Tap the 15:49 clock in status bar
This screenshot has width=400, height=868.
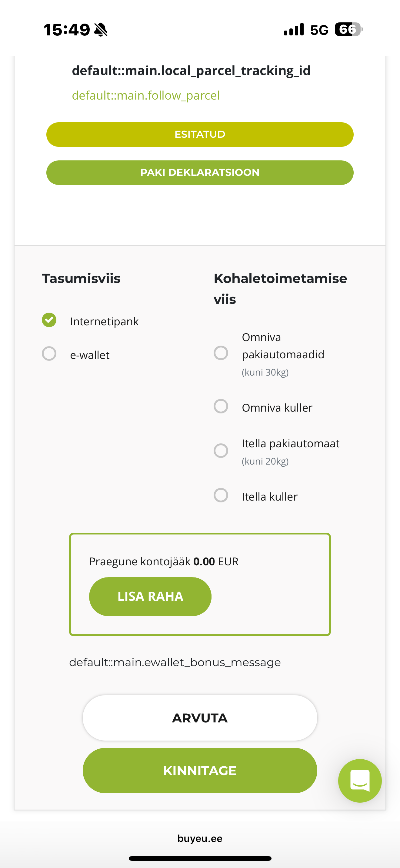(67, 30)
